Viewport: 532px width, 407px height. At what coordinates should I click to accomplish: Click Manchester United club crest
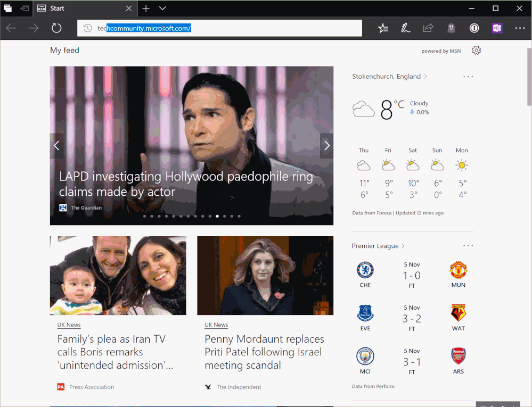click(x=459, y=270)
